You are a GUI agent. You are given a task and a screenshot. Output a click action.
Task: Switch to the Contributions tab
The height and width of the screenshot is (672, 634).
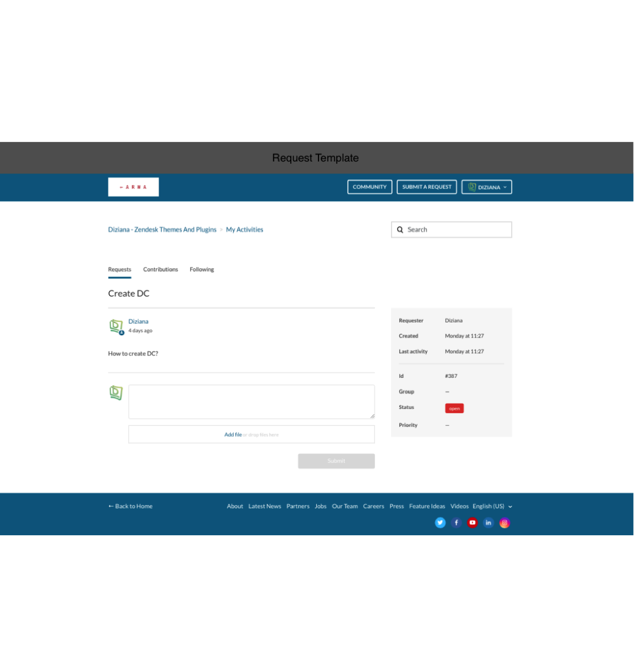(160, 269)
